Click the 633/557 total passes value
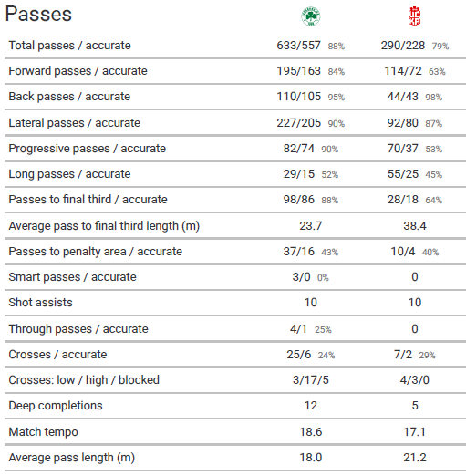The image size is (466, 476). [x=298, y=46]
